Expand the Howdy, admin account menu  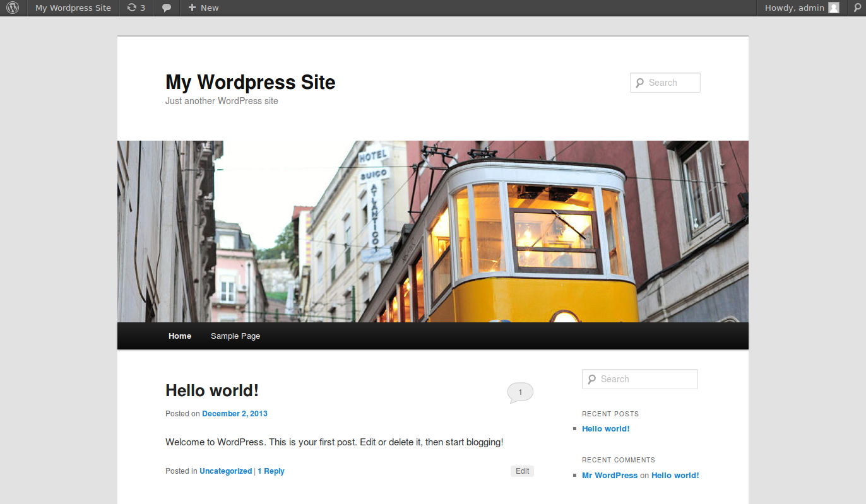(794, 8)
